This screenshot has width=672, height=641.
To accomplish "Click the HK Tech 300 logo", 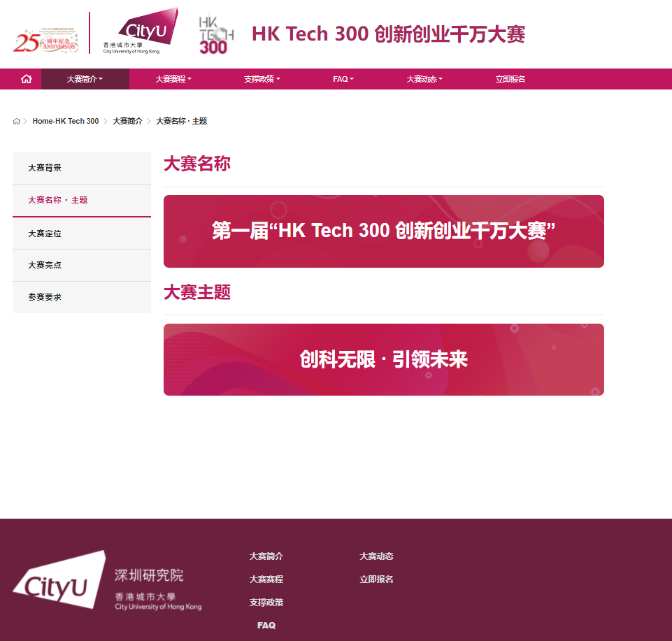I will click(x=216, y=35).
